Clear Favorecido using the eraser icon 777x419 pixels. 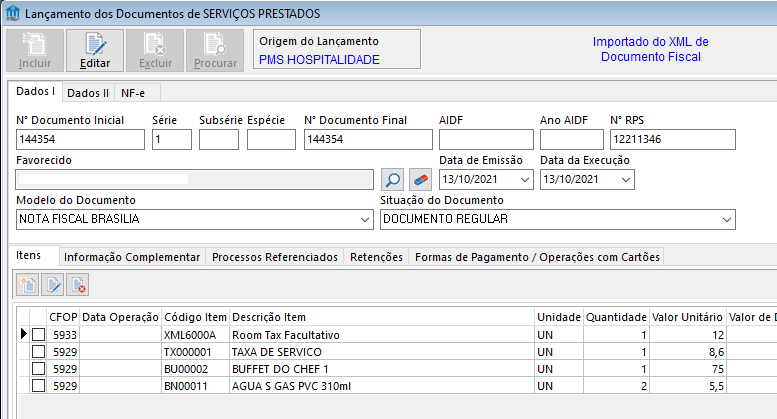pyautogui.click(x=421, y=180)
